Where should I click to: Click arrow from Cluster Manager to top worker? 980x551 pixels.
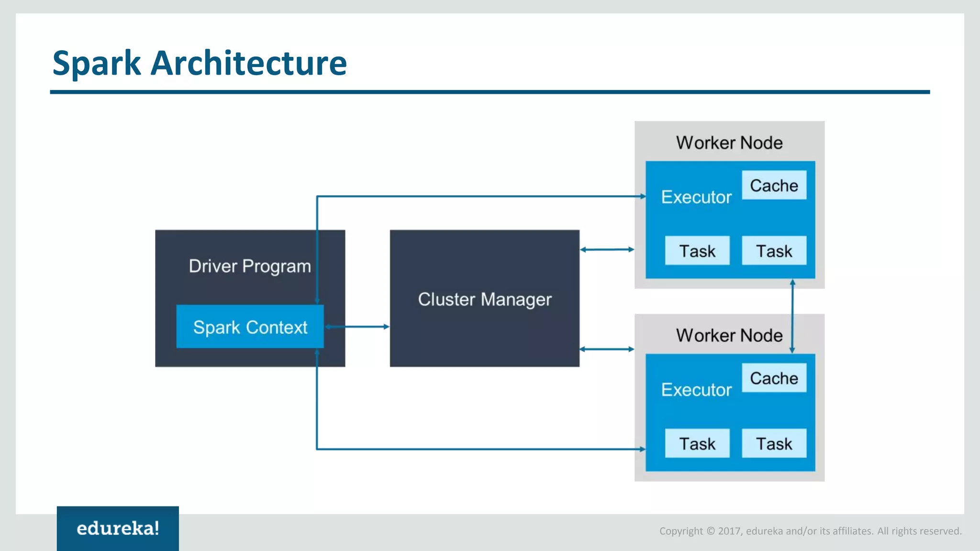607,249
